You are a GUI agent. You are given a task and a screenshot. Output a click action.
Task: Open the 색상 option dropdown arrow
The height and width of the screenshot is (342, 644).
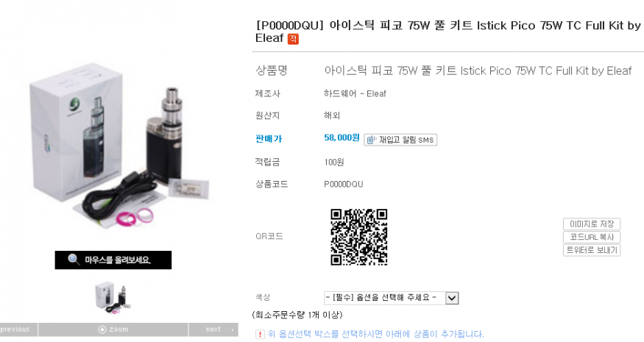[452, 298]
